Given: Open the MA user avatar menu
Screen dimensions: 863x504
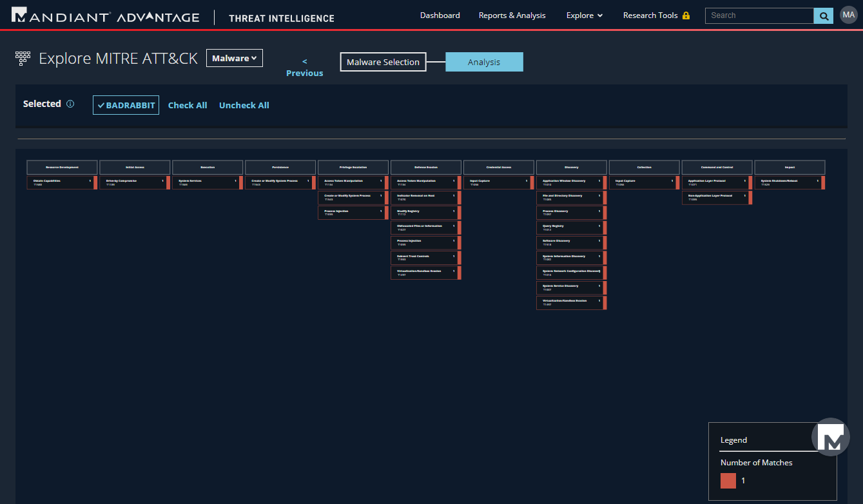Looking at the screenshot, I should coord(848,15).
